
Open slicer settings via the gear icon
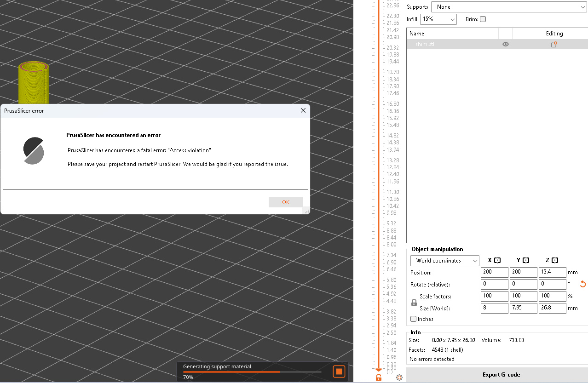coord(399,377)
